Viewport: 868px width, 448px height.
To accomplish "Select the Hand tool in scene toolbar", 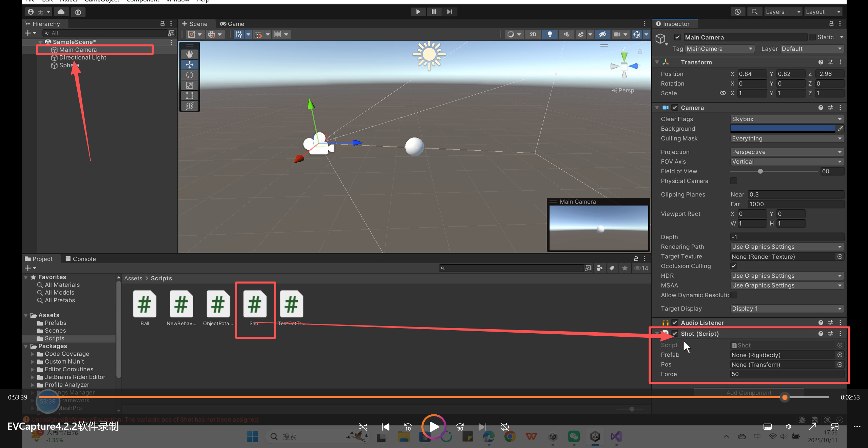I will [190, 54].
